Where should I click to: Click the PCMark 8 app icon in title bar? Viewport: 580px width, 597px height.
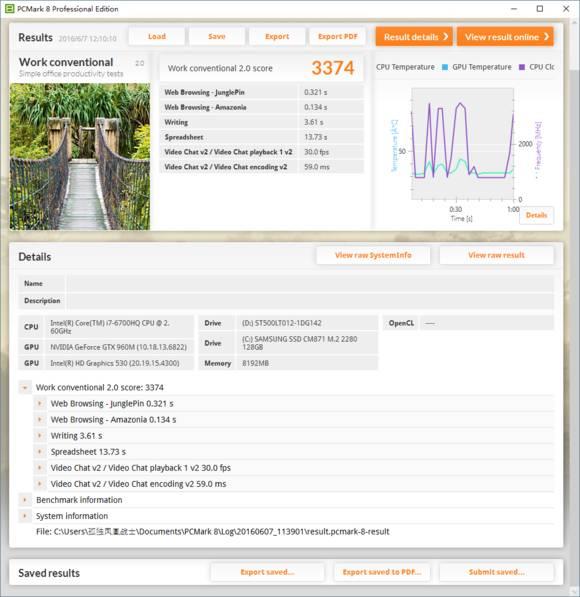pyautogui.click(x=10, y=9)
